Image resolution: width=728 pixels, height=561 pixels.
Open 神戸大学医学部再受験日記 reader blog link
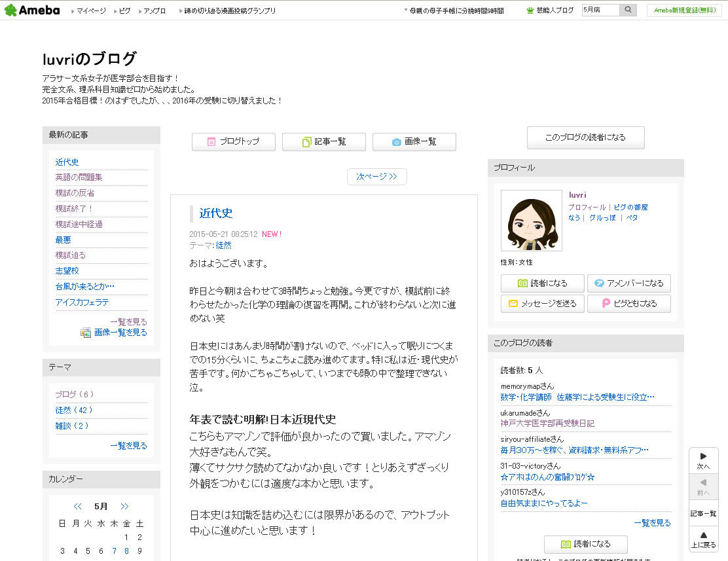(547, 424)
